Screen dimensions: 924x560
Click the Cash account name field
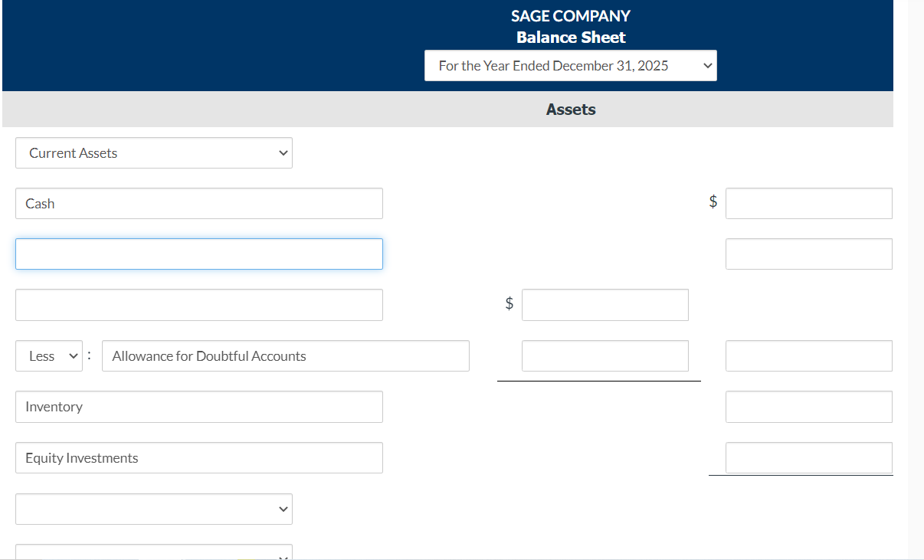click(x=199, y=204)
